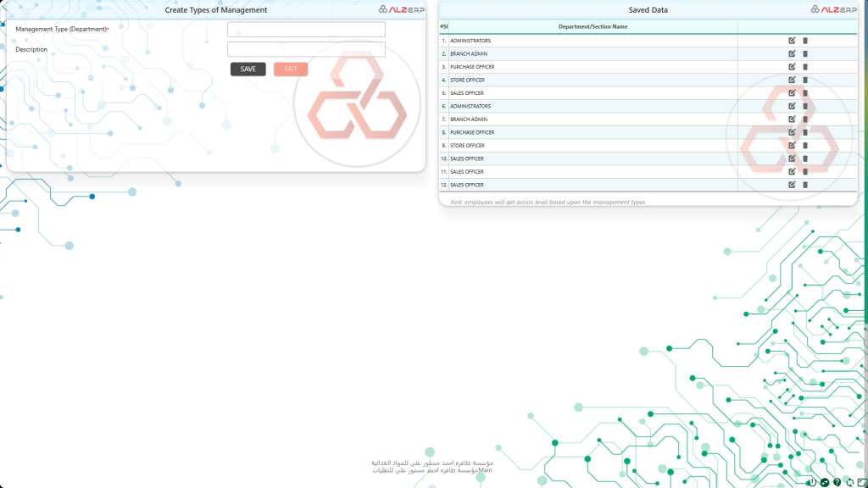Screen dimensions: 868x488
Task: Edit the first ADMINISTRATORS entry in row 1
Action: tap(792, 41)
